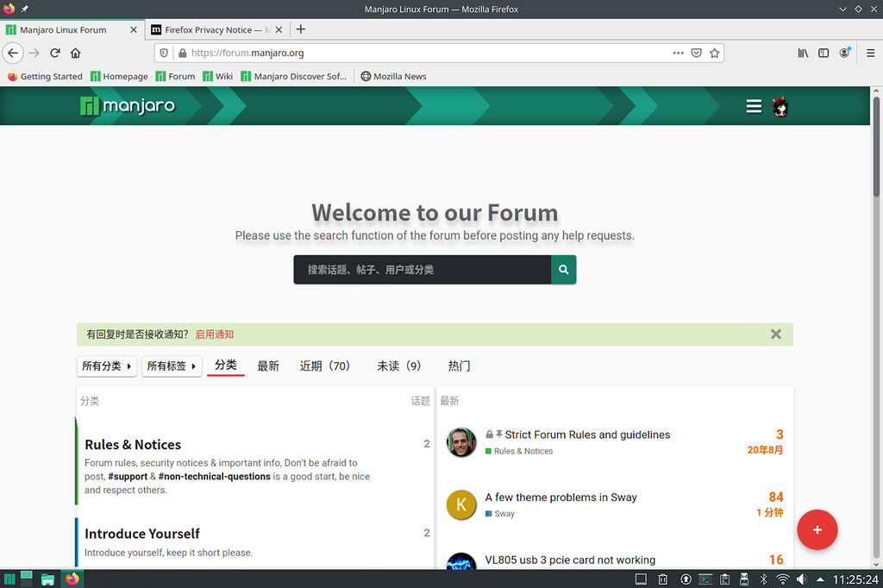The height and width of the screenshot is (588, 883).
Task: Reload the page with the refresh icon
Action: pyautogui.click(x=54, y=53)
